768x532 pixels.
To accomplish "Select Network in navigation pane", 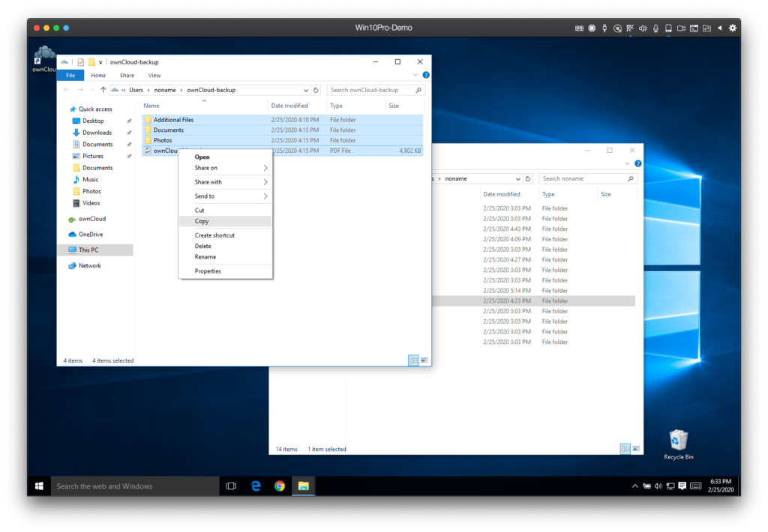I will [90, 266].
